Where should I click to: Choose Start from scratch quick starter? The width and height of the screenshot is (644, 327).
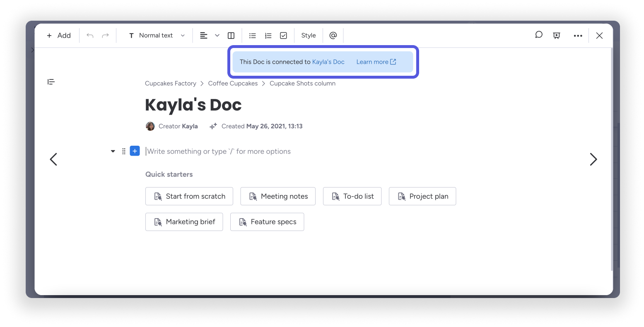(189, 196)
